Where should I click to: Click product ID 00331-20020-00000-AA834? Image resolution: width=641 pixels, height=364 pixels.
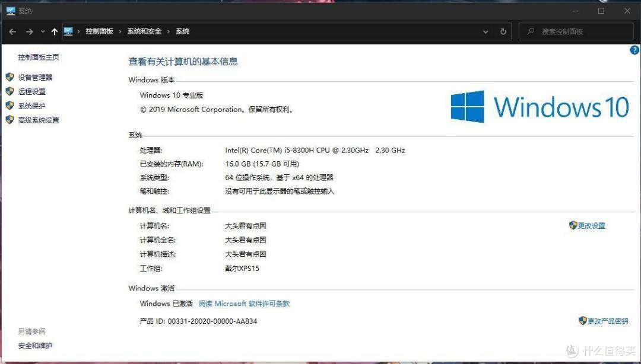coord(212,321)
